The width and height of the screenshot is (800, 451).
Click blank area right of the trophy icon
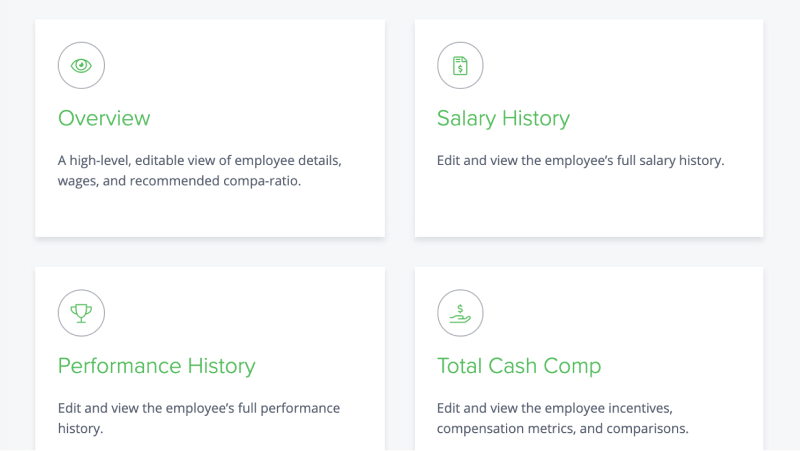coord(240,313)
